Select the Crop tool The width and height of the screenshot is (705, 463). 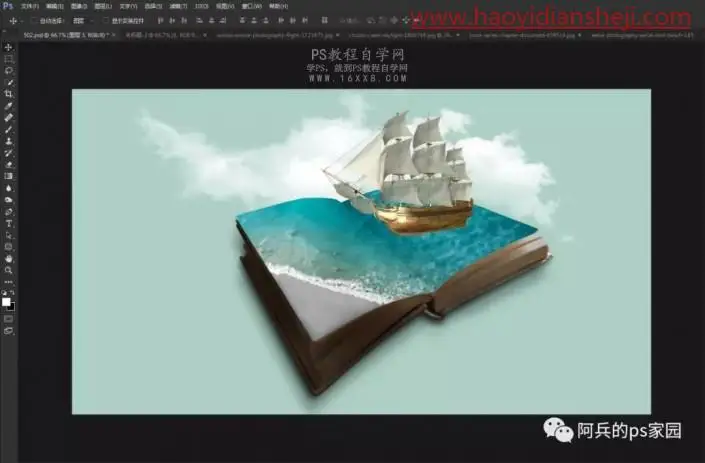(9, 94)
